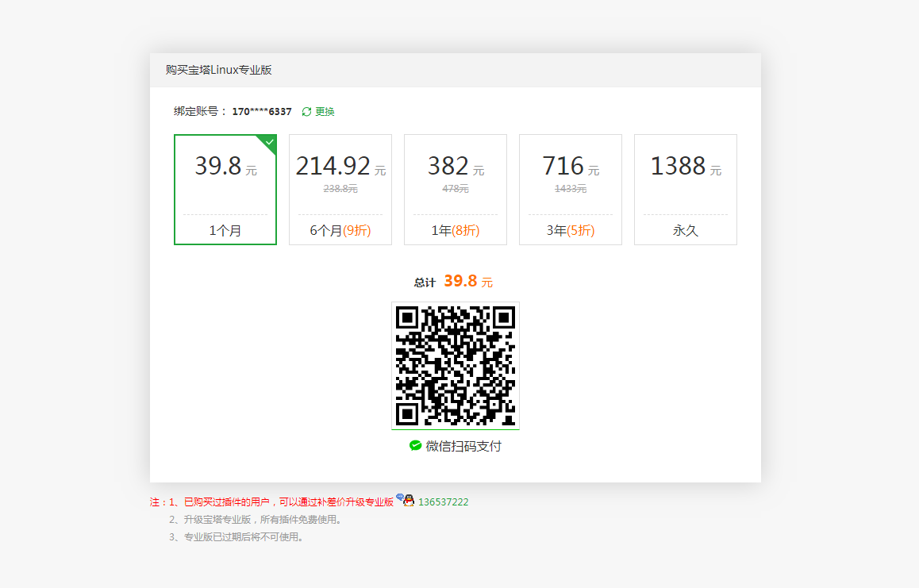Click the 微信扫码支付 label
Screen dimensions: 919x588
[463, 446]
